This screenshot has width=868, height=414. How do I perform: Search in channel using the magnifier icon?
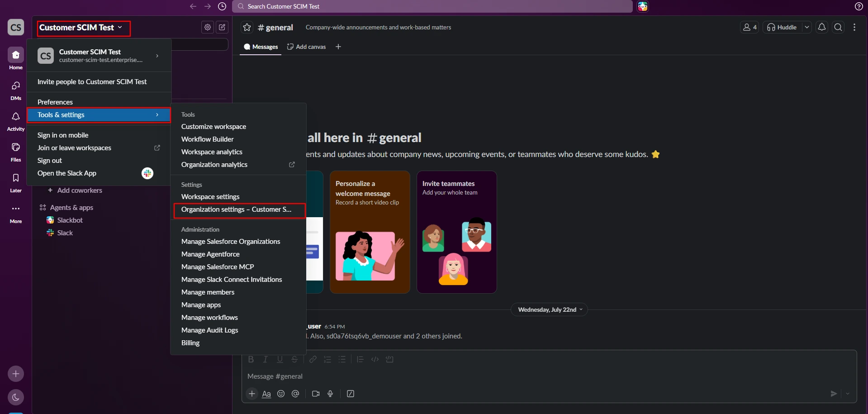(838, 27)
